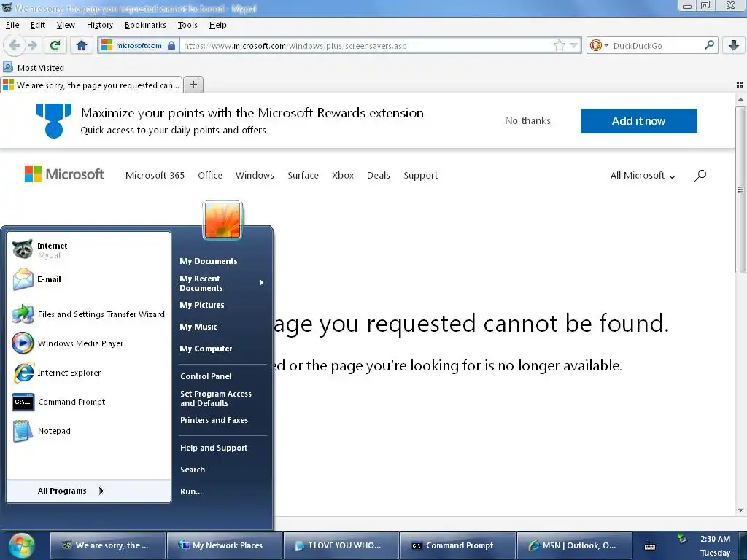Open the Surface nav link
Screen dimensions: 747x560
coord(303,175)
